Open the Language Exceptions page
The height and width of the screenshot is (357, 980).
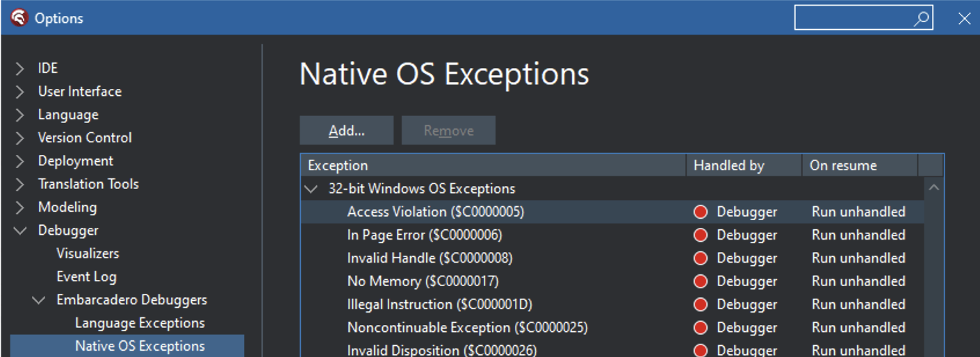[140, 323]
